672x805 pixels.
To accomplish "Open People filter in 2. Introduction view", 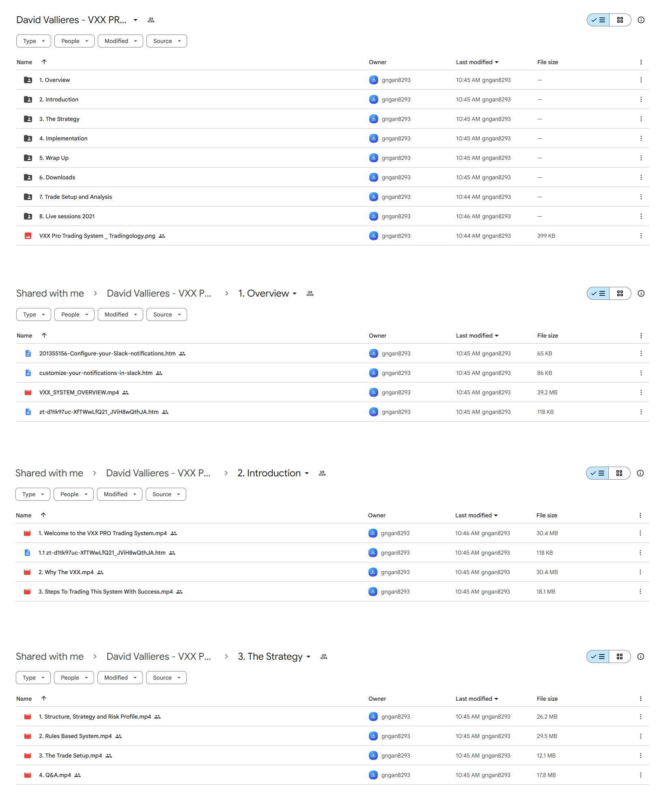I will pyautogui.click(x=73, y=494).
